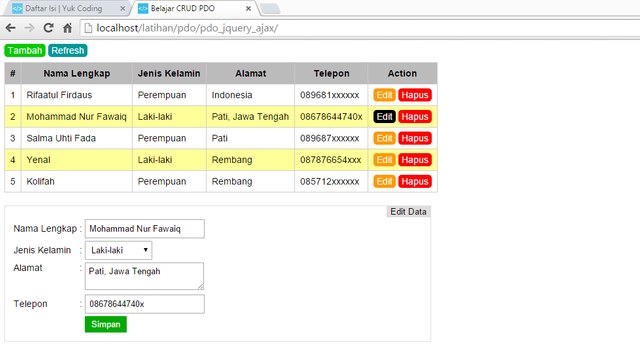The height and width of the screenshot is (360, 640).
Task: Click phone number 089687xxxxxx
Action: point(330,138)
